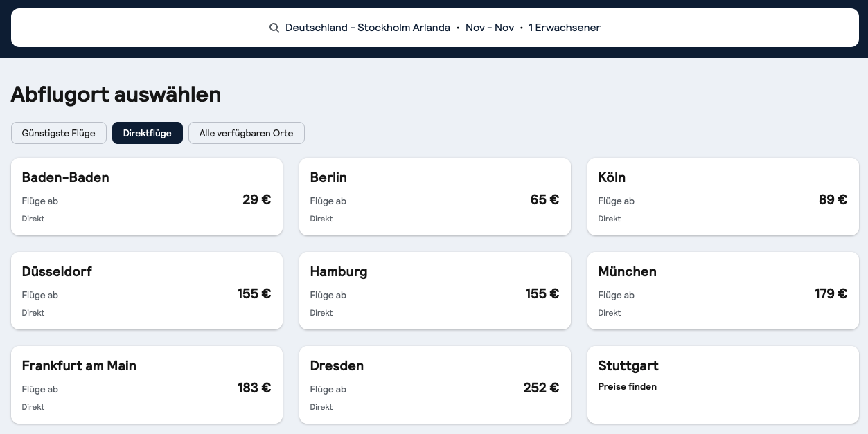The image size is (868, 434).
Task: Click the 29 € Baden-Baden price
Action: (256, 200)
